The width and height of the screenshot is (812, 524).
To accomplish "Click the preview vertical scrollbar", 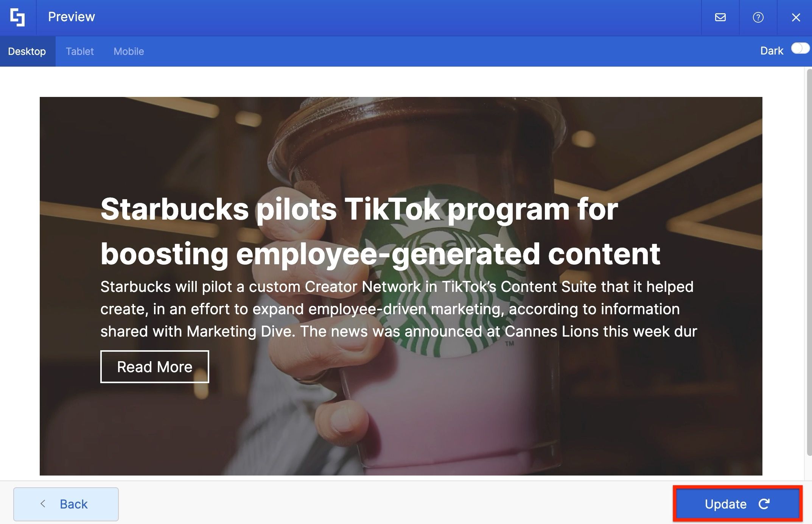I will 809,262.
